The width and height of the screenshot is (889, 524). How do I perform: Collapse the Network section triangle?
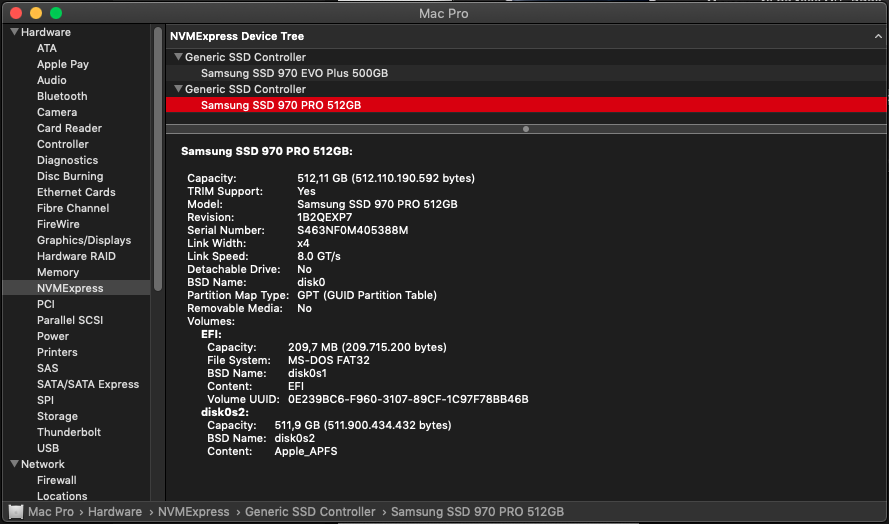[15, 464]
